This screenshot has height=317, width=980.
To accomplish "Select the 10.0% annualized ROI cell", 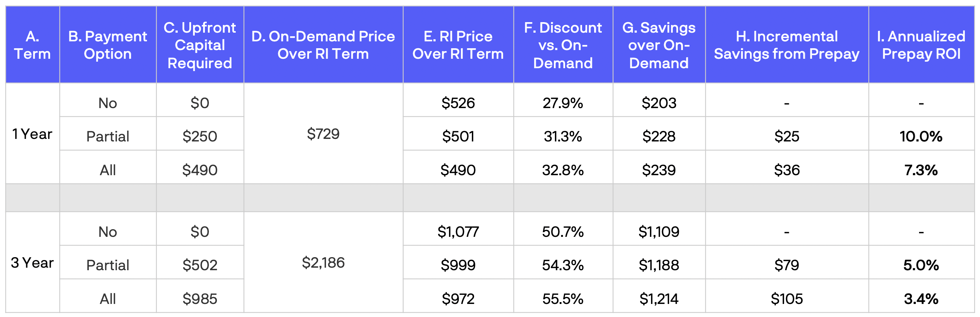I will 921,136.
